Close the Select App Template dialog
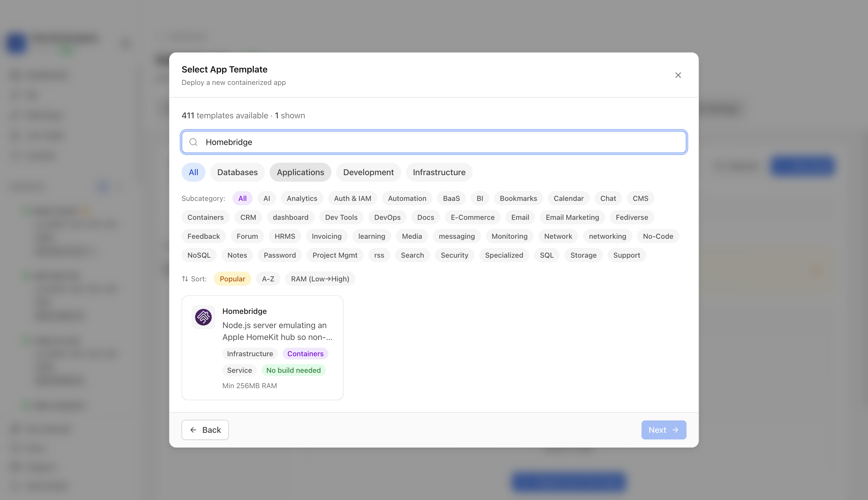The height and width of the screenshot is (500, 868). click(x=678, y=75)
